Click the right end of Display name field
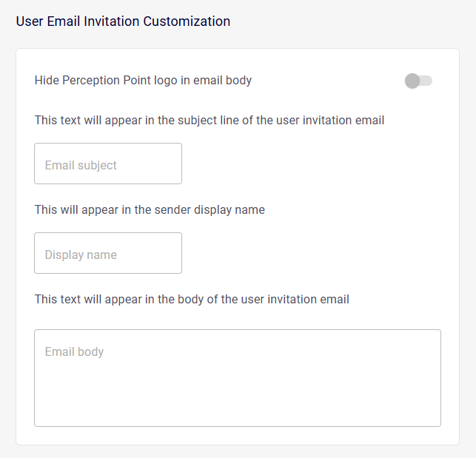This screenshot has height=458, width=476. coord(172,254)
